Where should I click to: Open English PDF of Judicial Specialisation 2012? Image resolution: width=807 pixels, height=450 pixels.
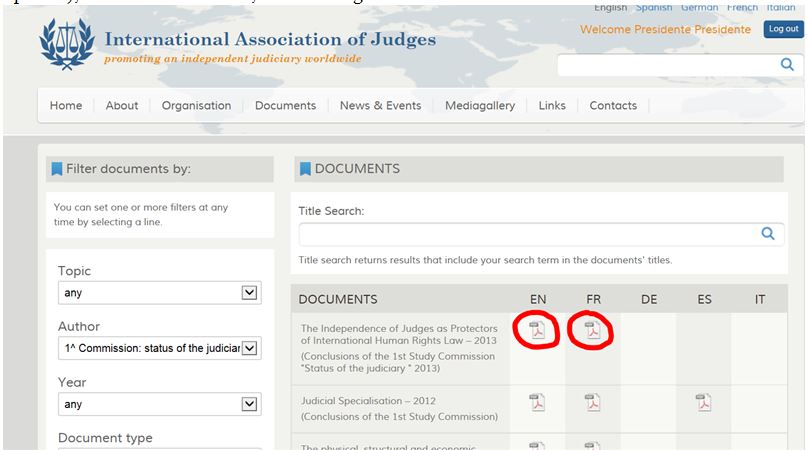(537, 402)
